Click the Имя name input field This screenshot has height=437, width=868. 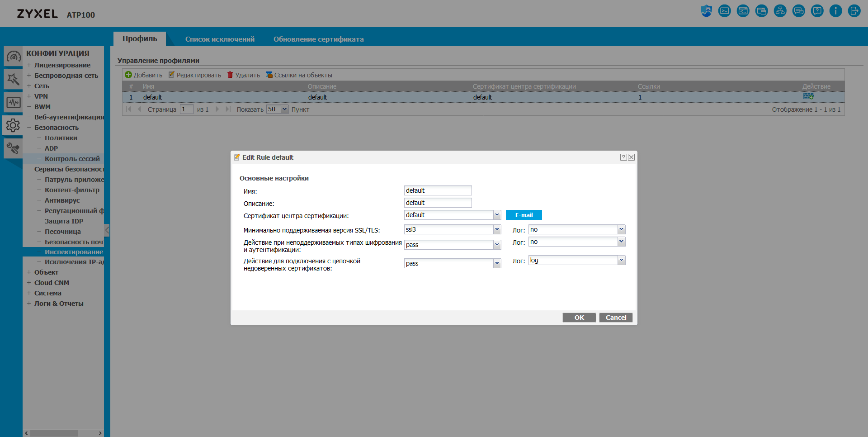click(x=438, y=190)
